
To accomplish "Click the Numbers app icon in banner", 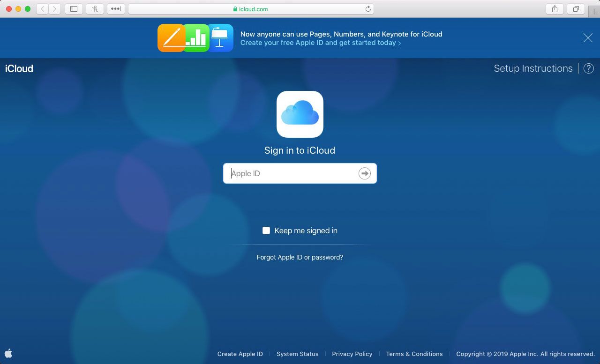I will click(x=197, y=38).
